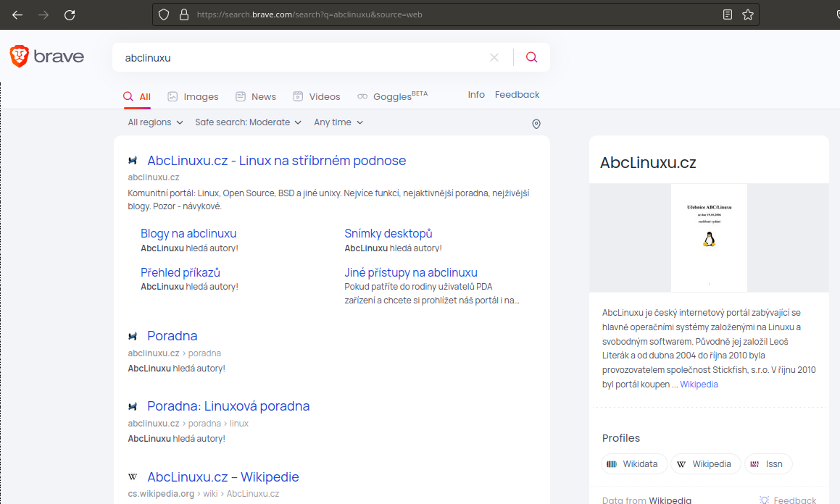Go back using browser back arrow
Viewport: 840px width, 504px height.
point(17,15)
